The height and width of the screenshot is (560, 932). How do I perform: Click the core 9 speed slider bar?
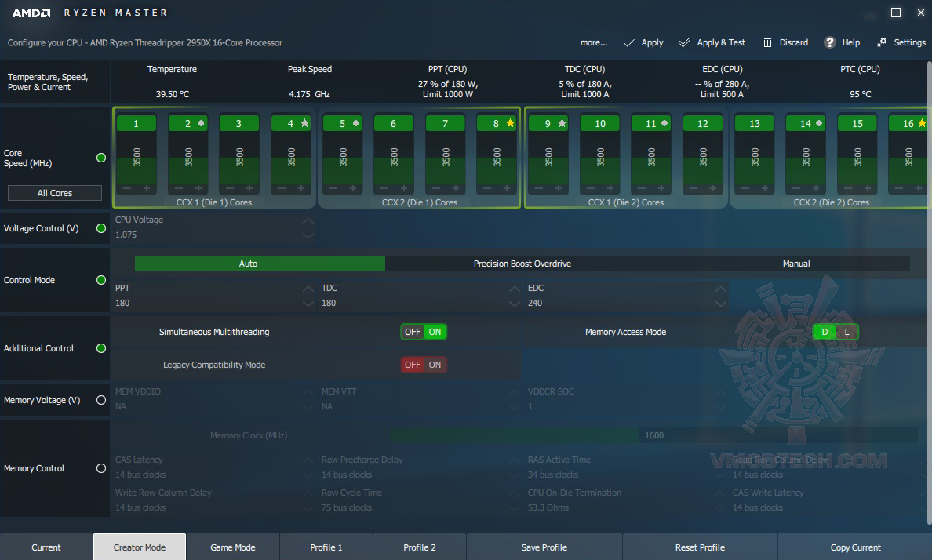548,158
